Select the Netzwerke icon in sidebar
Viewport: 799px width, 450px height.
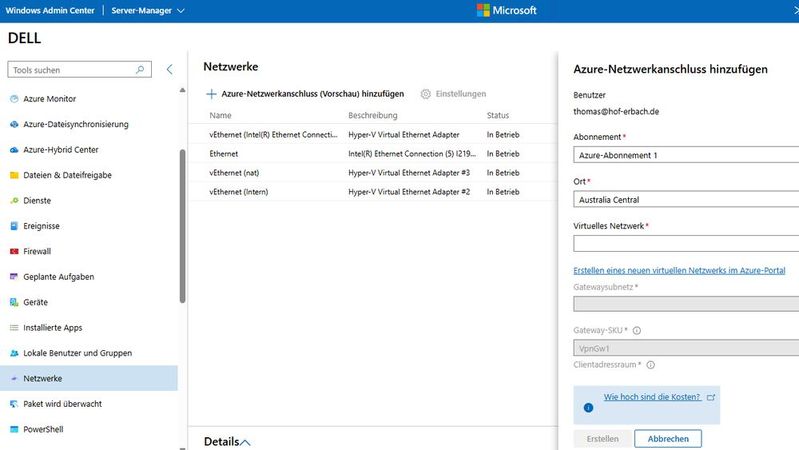(x=14, y=379)
